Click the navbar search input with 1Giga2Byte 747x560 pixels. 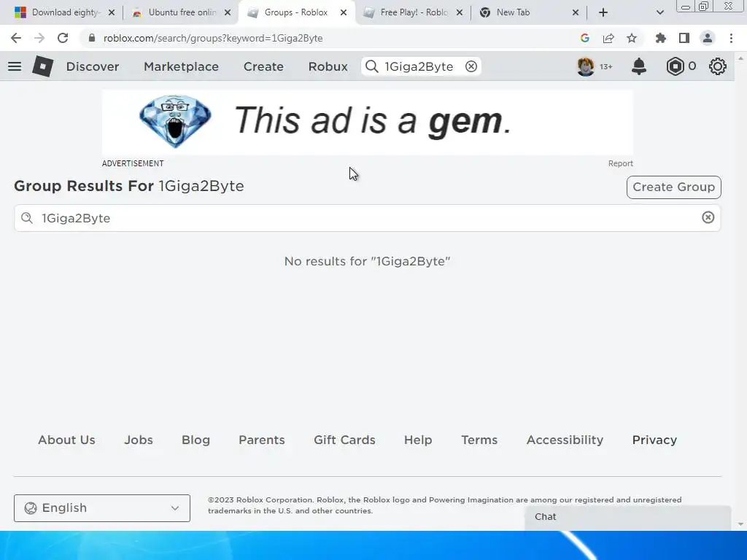click(419, 66)
